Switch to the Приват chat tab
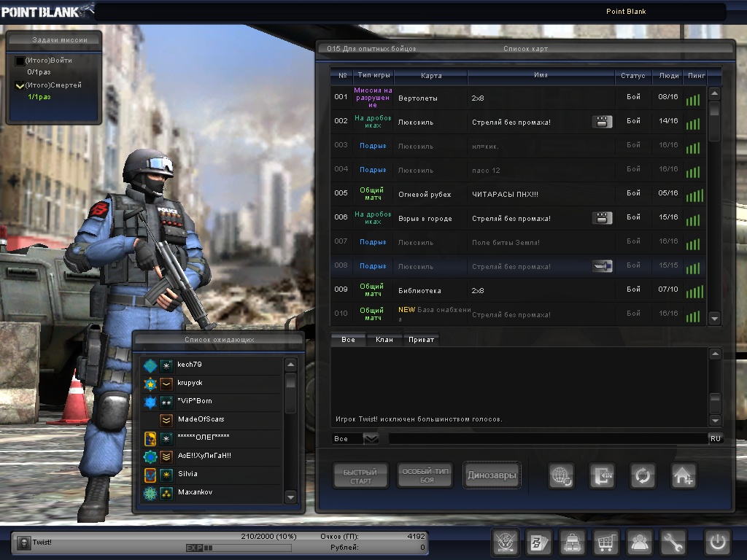Screen dimensions: 747x560 (421, 340)
